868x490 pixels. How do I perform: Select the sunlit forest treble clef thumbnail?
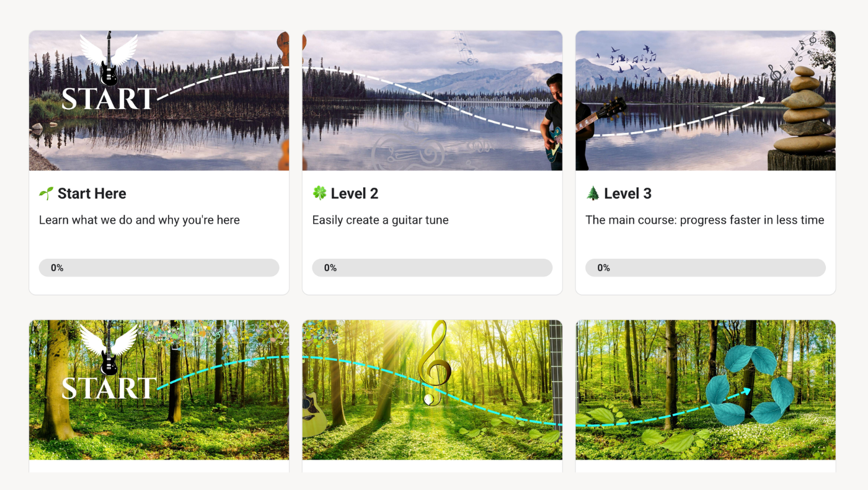coord(432,390)
